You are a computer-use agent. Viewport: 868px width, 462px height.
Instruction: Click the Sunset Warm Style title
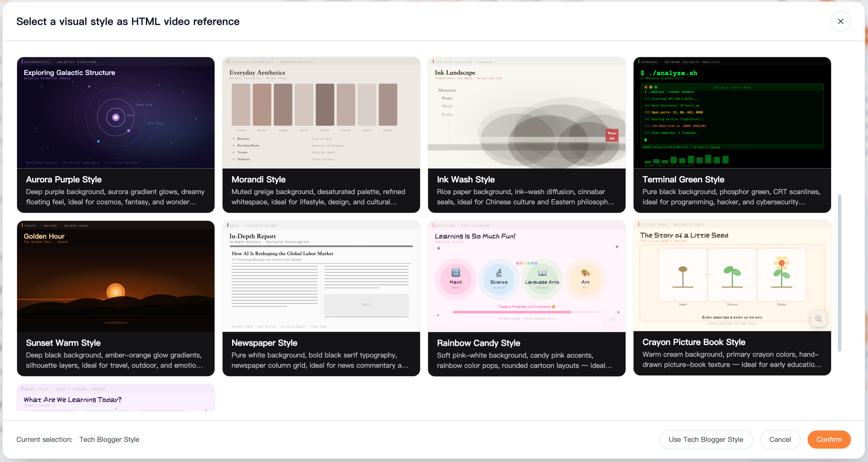63,343
